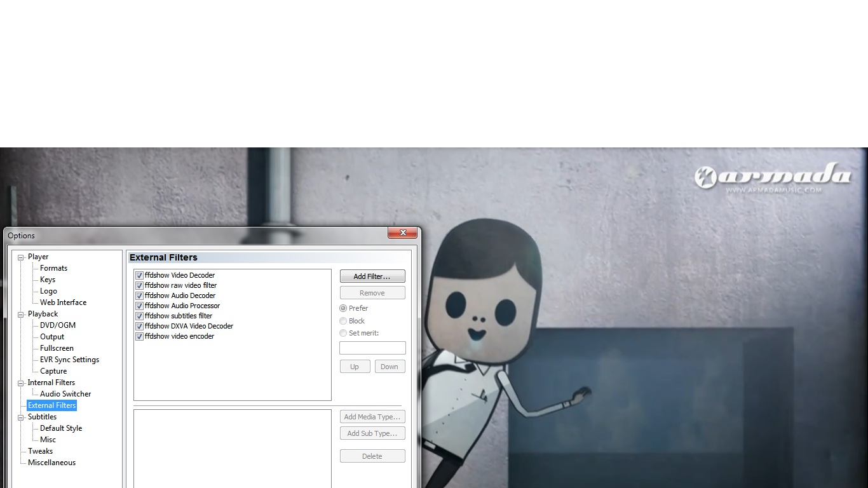868x488 pixels.
Task: Select the Set merit radio option
Action: pyautogui.click(x=343, y=333)
